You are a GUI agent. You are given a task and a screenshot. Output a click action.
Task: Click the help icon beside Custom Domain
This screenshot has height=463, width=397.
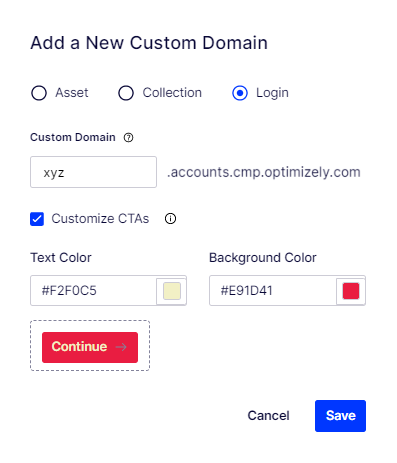(x=128, y=137)
